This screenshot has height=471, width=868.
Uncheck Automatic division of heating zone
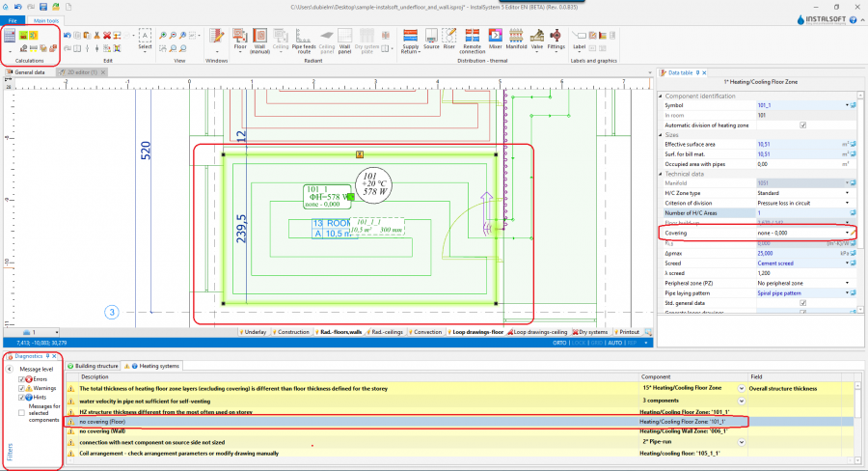click(802, 125)
